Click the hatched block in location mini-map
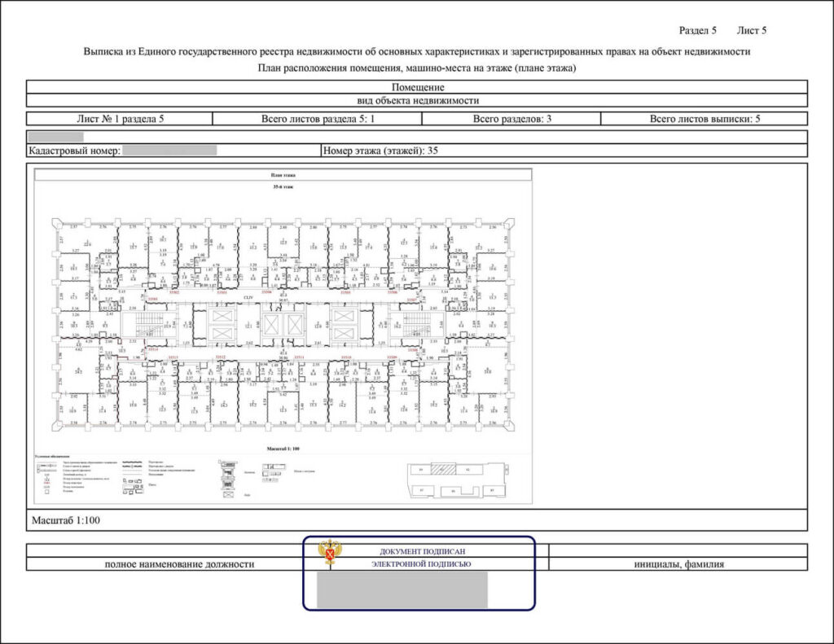Screen dimensions: 834x644 pyautogui.click(x=443, y=470)
